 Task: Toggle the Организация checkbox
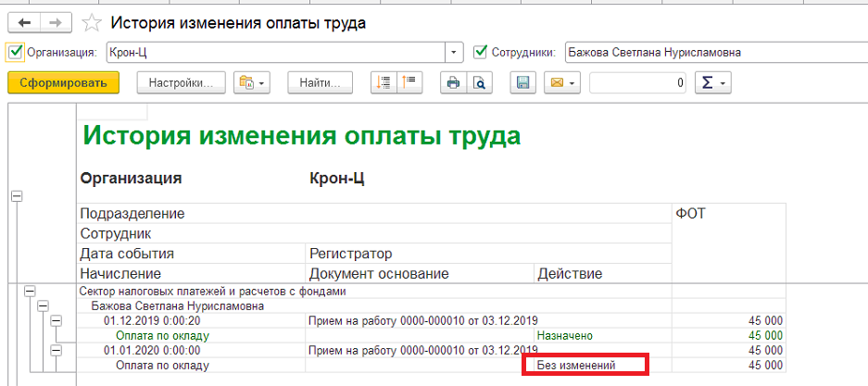pos(15,53)
